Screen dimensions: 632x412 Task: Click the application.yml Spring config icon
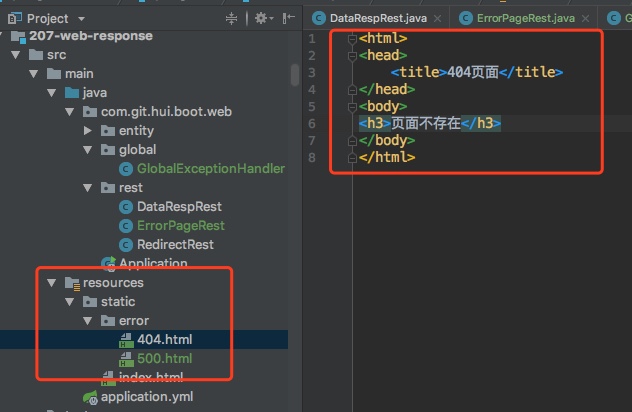pyautogui.click(x=90, y=397)
